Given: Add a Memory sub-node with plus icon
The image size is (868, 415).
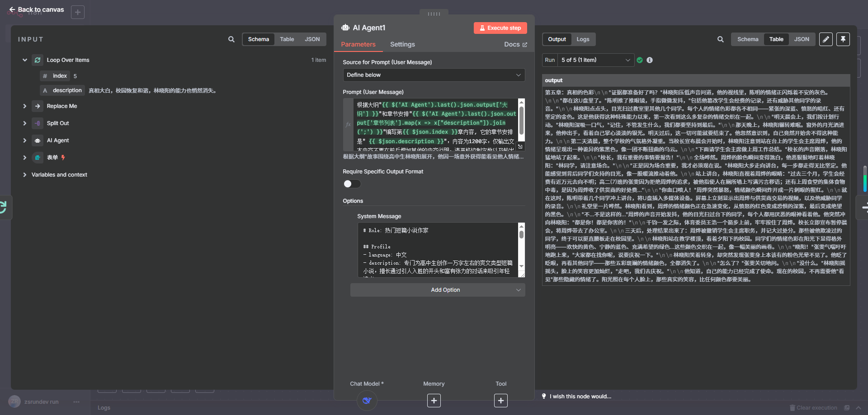Looking at the screenshot, I should [434, 401].
